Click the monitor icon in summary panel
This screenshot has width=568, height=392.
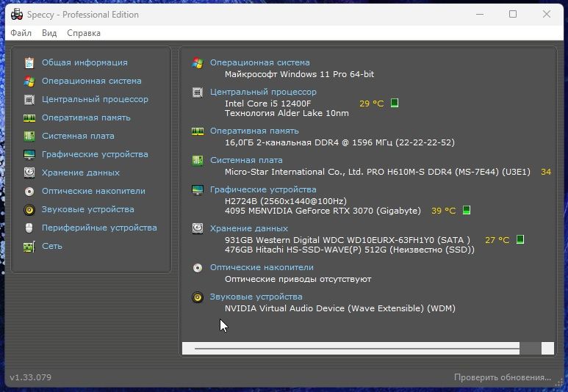point(198,189)
